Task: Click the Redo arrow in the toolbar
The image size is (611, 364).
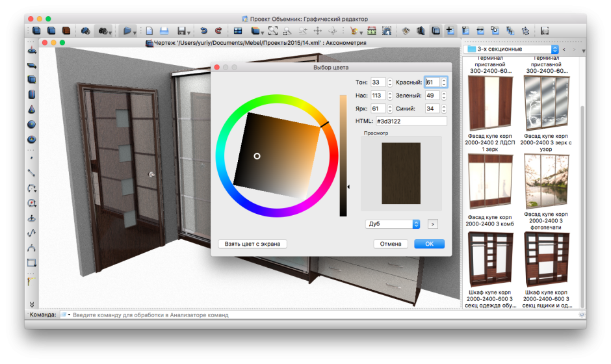Action: tap(218, 31)
